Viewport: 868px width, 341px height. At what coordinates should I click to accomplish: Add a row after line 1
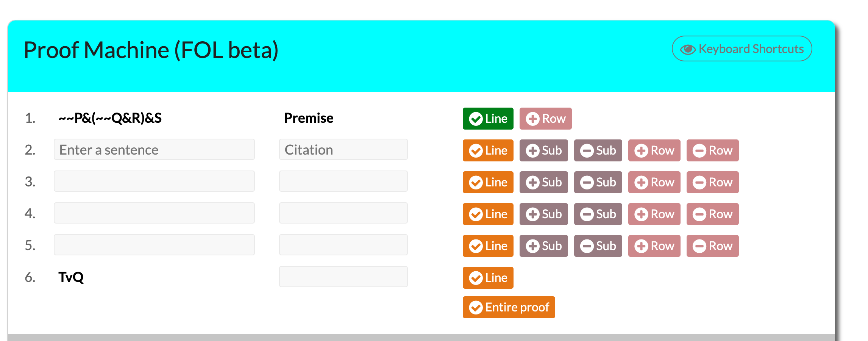545,119
